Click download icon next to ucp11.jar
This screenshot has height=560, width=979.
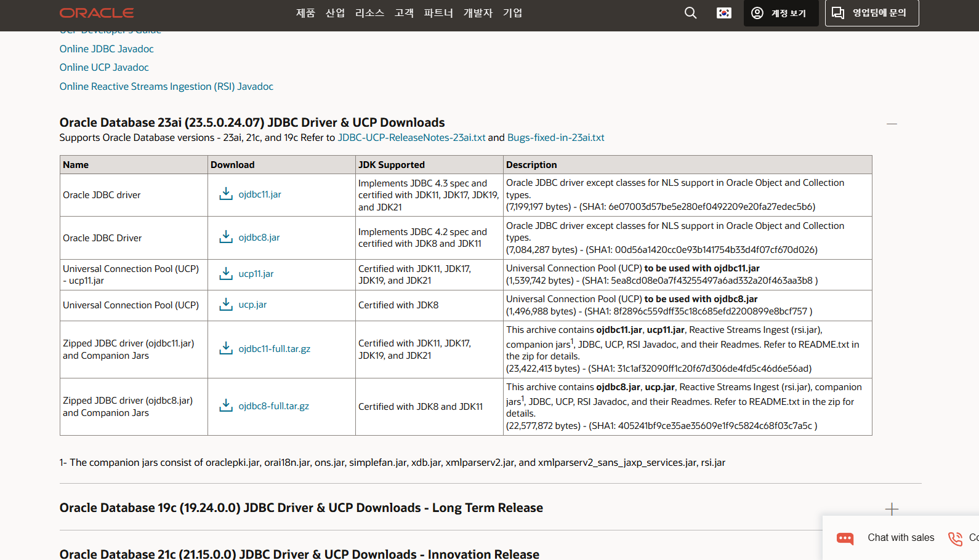226,274
